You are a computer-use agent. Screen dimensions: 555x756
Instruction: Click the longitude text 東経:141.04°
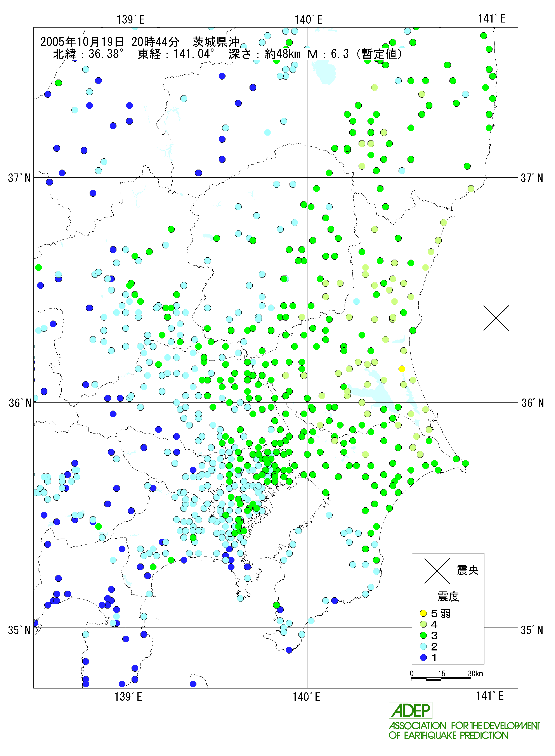176,54
